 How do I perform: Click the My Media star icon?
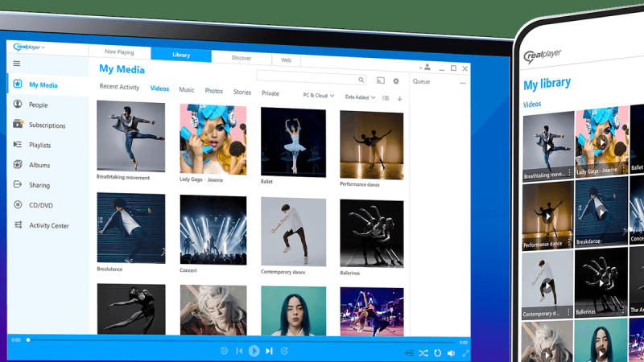click(x=17, y=84)
